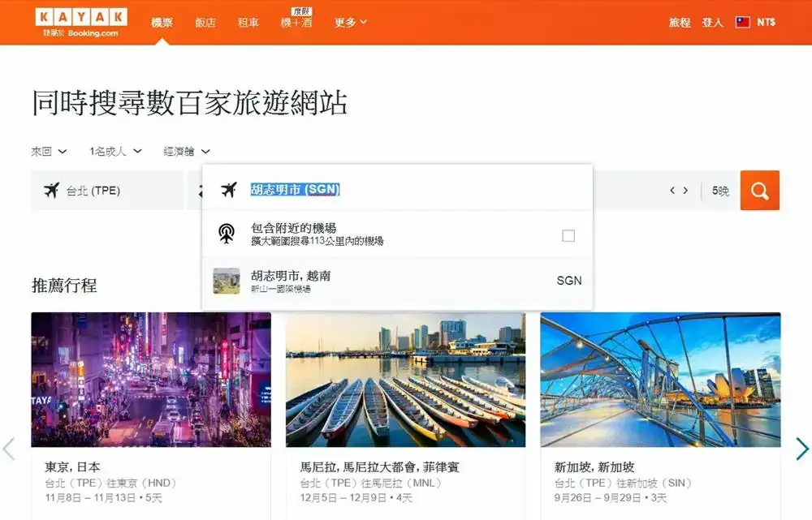The image size is (812, 520).
Task: Click the right arrow beside 5晚
Action: point(685,191)
